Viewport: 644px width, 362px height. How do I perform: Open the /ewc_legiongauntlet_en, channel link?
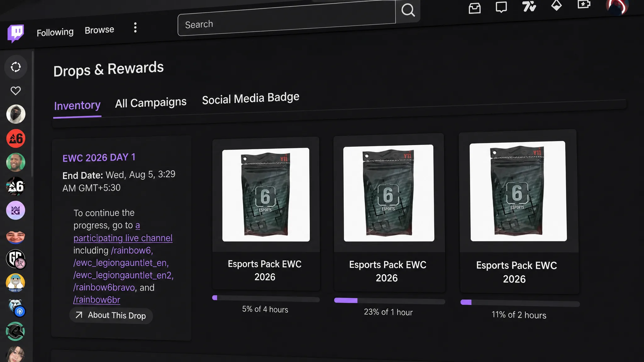click(121, 263)
